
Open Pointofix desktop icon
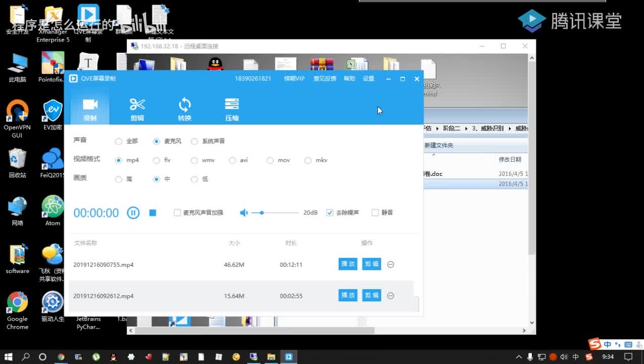[53, 67]
